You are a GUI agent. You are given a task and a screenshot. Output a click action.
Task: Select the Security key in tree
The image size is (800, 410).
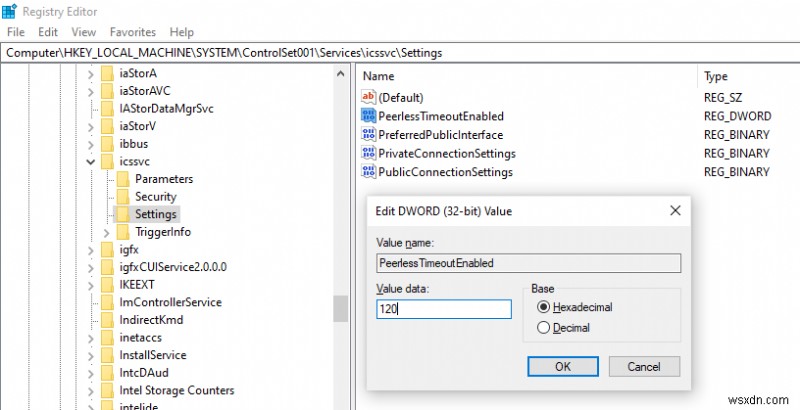(x=155, y=197)
